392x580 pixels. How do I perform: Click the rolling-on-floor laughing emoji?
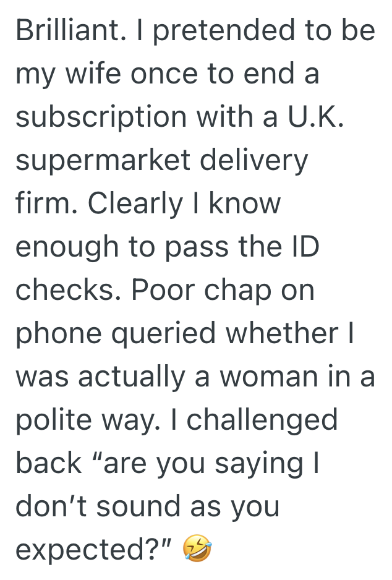tap(198, 549)
